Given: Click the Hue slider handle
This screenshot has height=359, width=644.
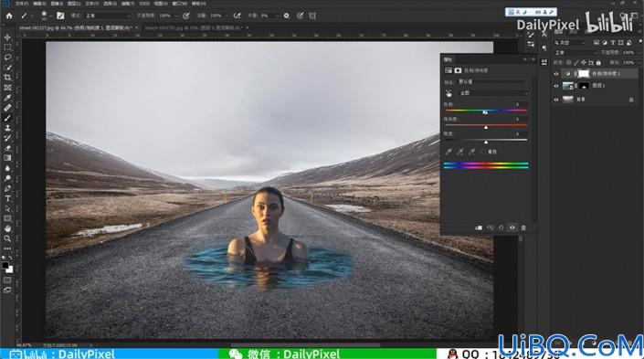Looking at the screenshot, I should (485, 113).
